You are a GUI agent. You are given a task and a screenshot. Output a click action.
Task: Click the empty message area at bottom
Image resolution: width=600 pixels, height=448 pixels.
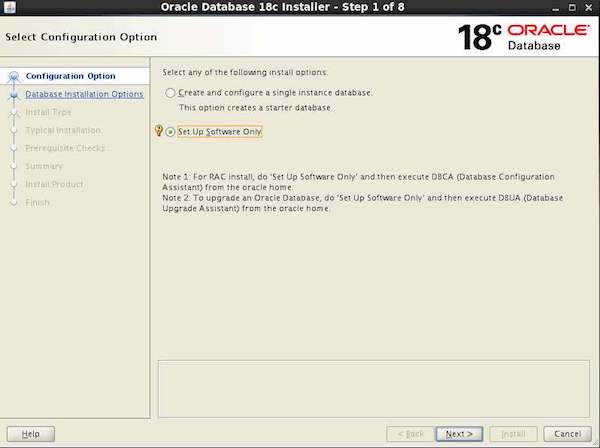(374, 389)
